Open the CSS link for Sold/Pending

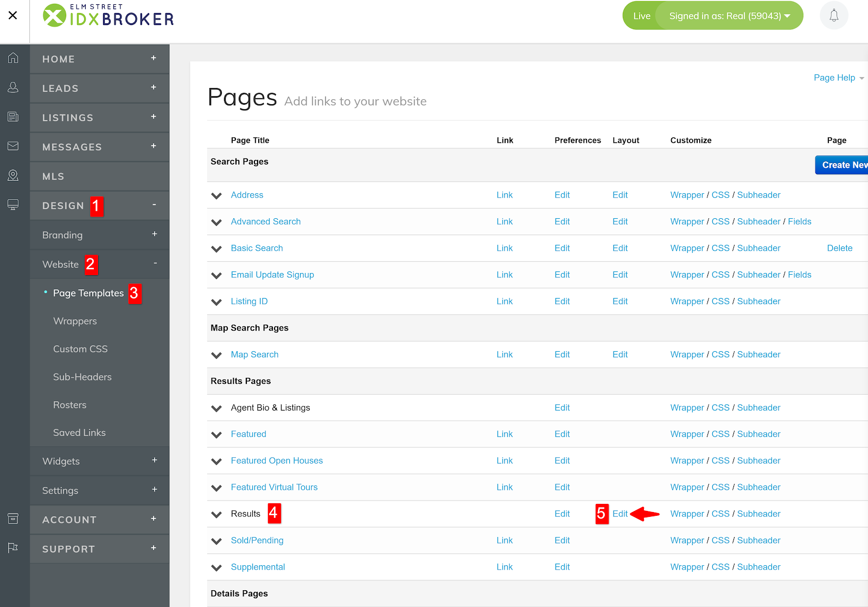(720, 540)
